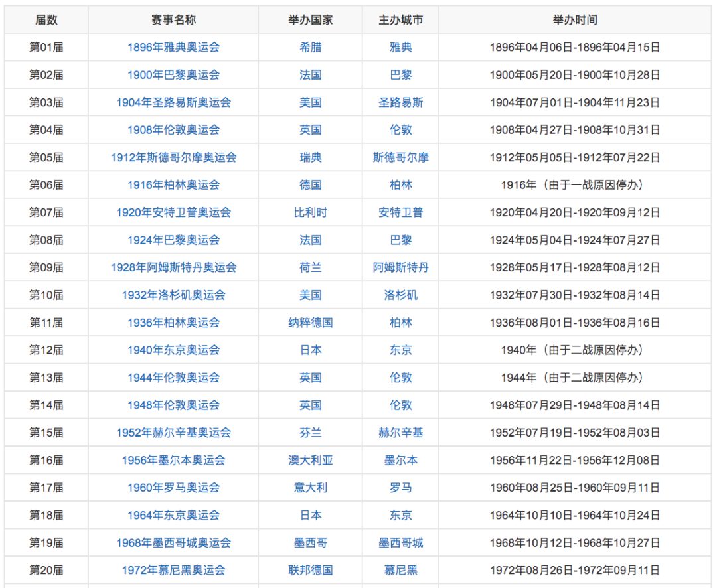Open the 1904年圣路易斯奥运会 link

(x=173, y=102)
